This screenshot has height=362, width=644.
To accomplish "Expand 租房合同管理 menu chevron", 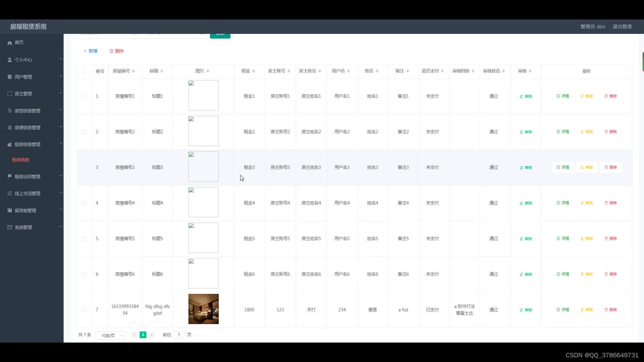I will 61,176.
